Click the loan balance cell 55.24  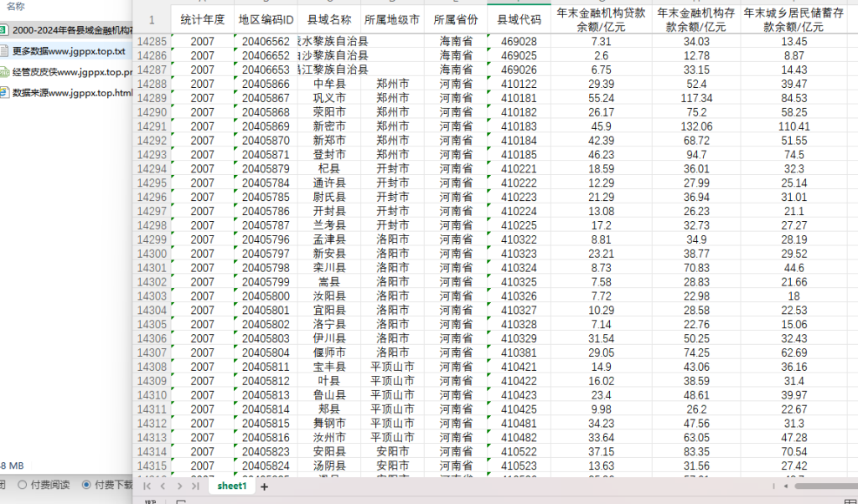click(602, 98)
